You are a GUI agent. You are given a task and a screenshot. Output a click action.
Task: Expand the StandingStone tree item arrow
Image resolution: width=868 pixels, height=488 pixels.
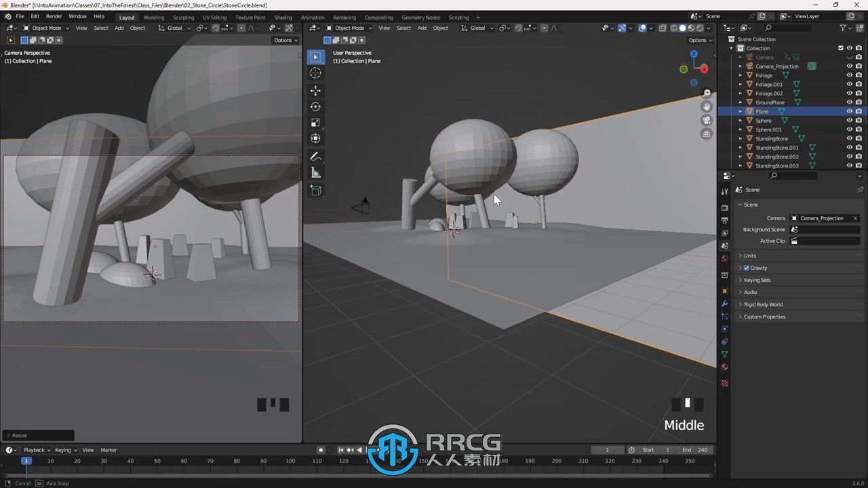coord(740,138)
